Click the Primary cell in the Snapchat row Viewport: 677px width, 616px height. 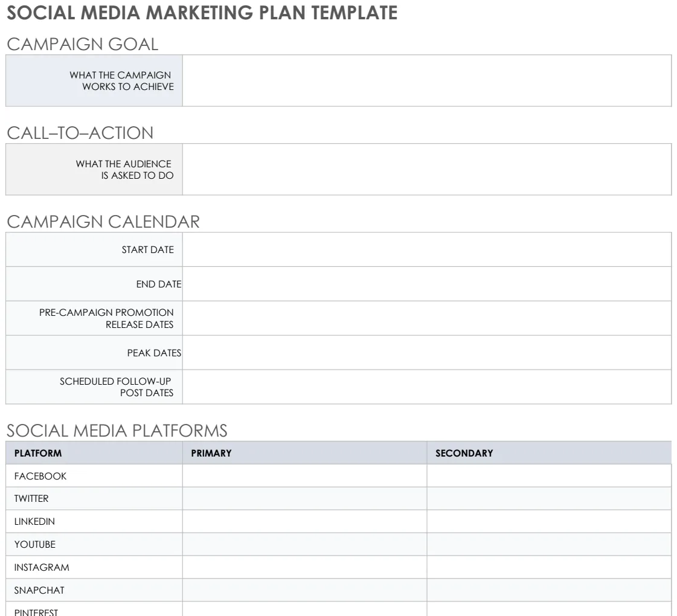point(305,590)
